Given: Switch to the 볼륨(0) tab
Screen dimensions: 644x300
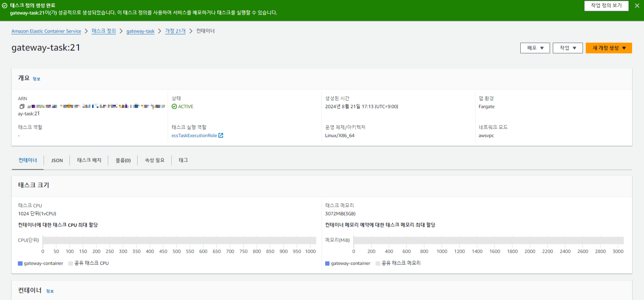Looking at the screenshot, I should (x=123, y=160).
